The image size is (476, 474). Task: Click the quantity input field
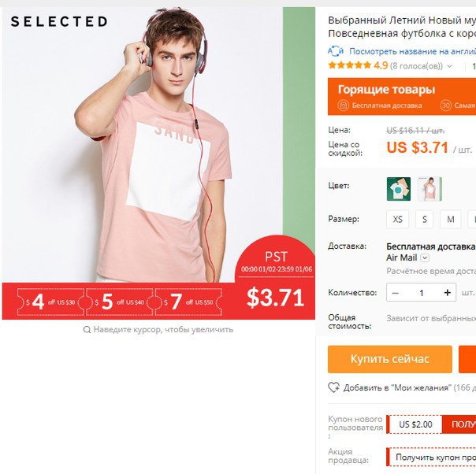pyautogui.click(x=421, y=293)
